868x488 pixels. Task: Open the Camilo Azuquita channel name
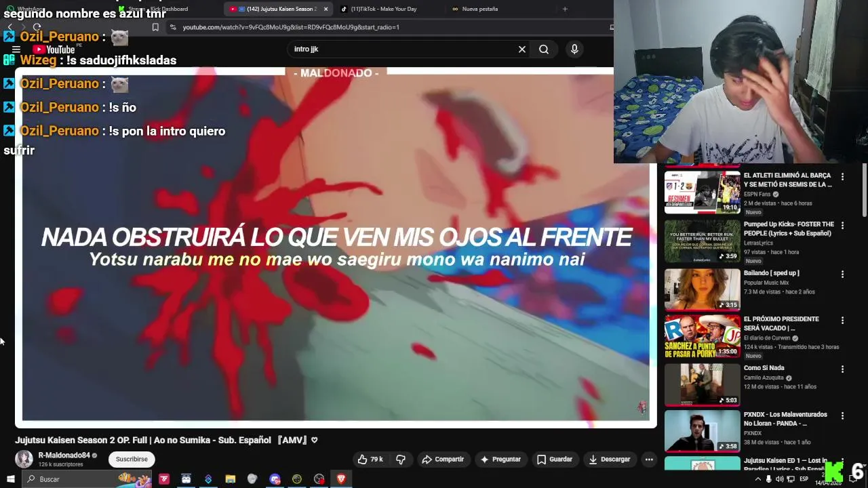point(764,378)
